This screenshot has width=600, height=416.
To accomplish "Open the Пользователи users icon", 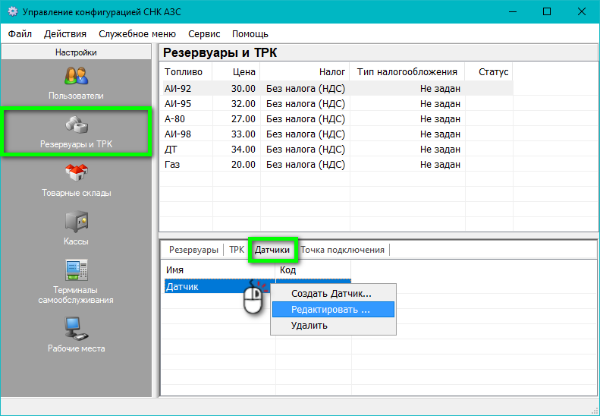I will pos(77,76).
